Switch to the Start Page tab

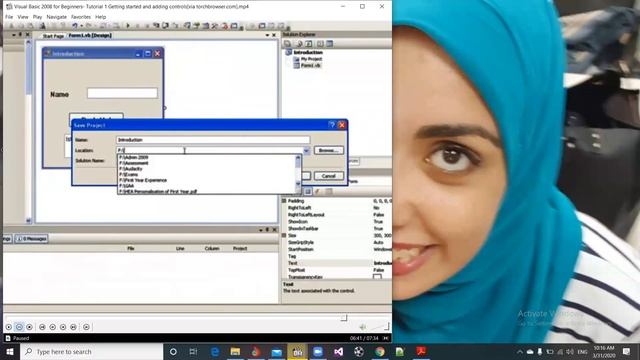[x=53, y=36]
